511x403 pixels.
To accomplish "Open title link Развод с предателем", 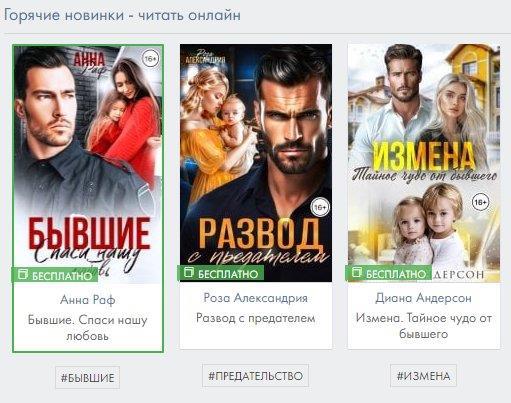I will [256, 318].
